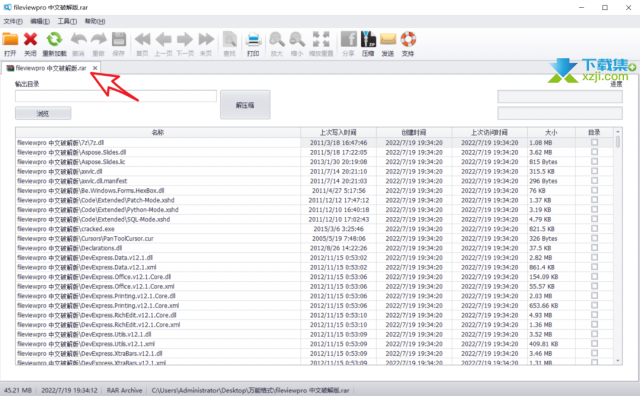Screen dimensions: 640x396
Task: Click the red X 关闭 toolbar icon
Action: click(x=30, y=40)
